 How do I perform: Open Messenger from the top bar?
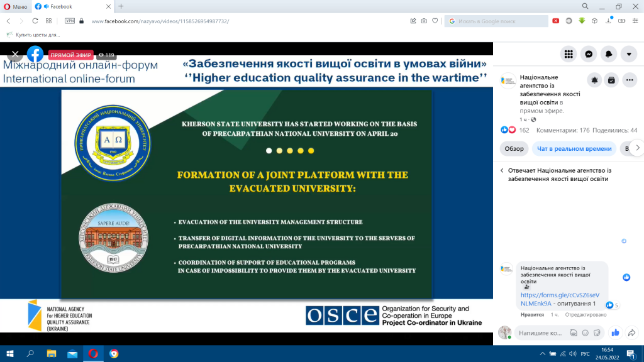tap(589, 54)
